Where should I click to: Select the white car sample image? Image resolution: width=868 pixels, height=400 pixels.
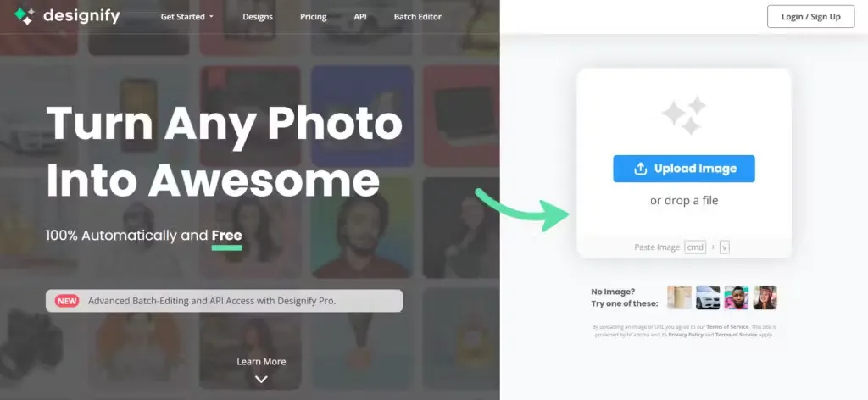pos(708,297)
